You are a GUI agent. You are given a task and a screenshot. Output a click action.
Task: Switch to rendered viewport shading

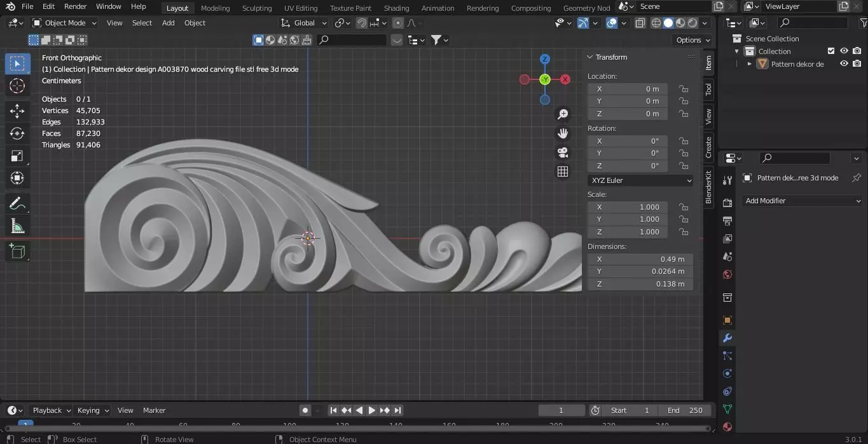[692, 23]
